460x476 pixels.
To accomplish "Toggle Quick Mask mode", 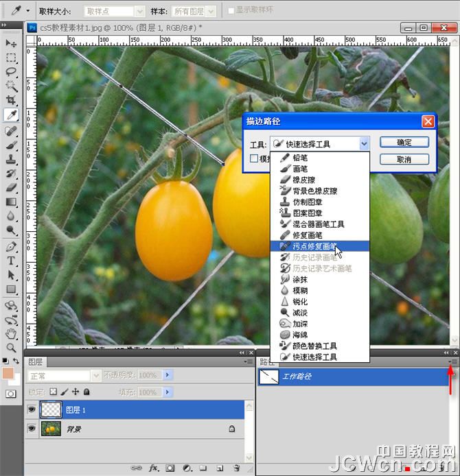I will coord(10,394).
